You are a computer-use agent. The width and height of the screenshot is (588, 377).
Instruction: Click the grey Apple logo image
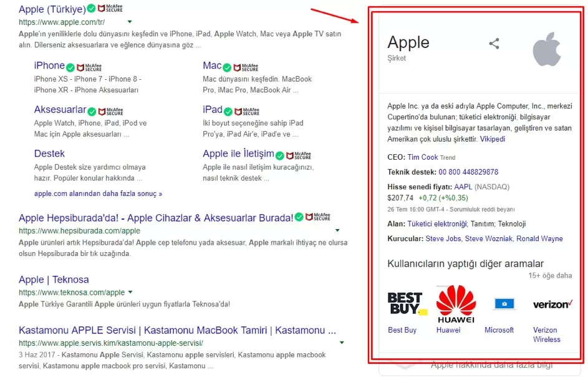(547, 49)
